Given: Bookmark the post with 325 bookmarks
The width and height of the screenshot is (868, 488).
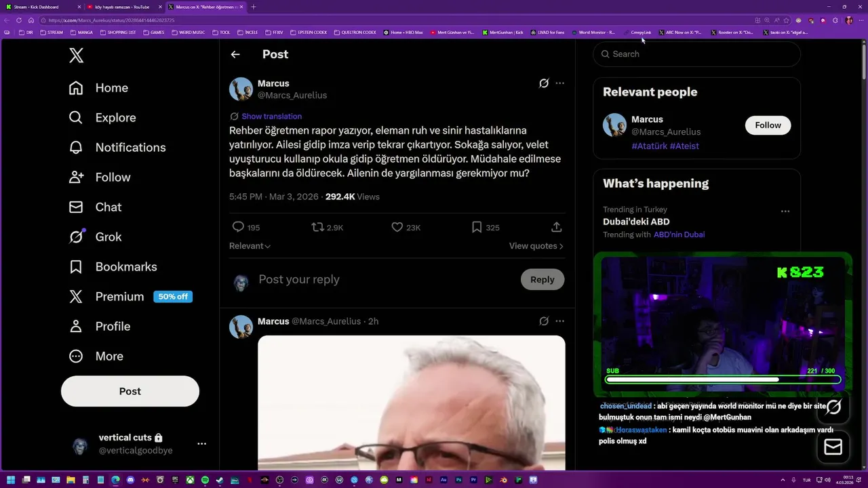Looking at the screenshot, I should (x=477, y=227).
